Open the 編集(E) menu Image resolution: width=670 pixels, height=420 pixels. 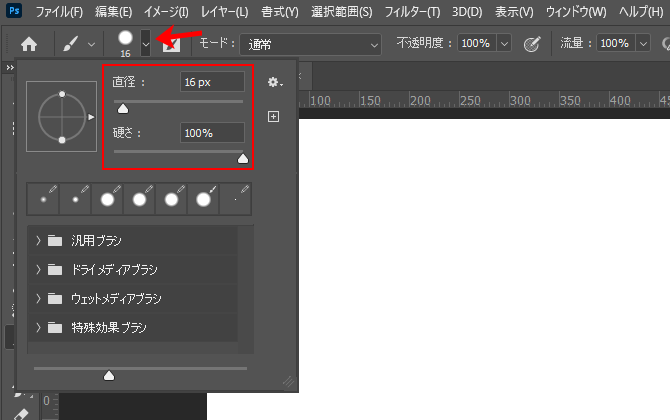114,12
